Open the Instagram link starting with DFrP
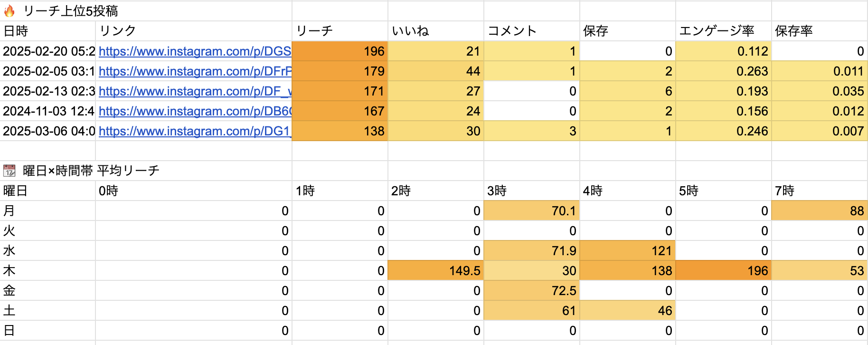Viewport: 868px width, 345px height. coord(195,71)
